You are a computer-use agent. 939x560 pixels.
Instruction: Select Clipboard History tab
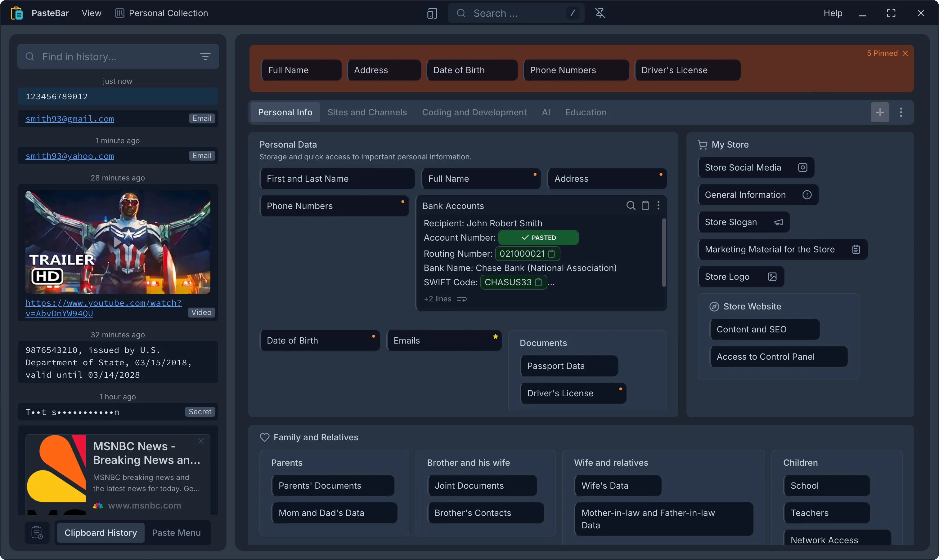pyautogui.click(x=101, y=532)
